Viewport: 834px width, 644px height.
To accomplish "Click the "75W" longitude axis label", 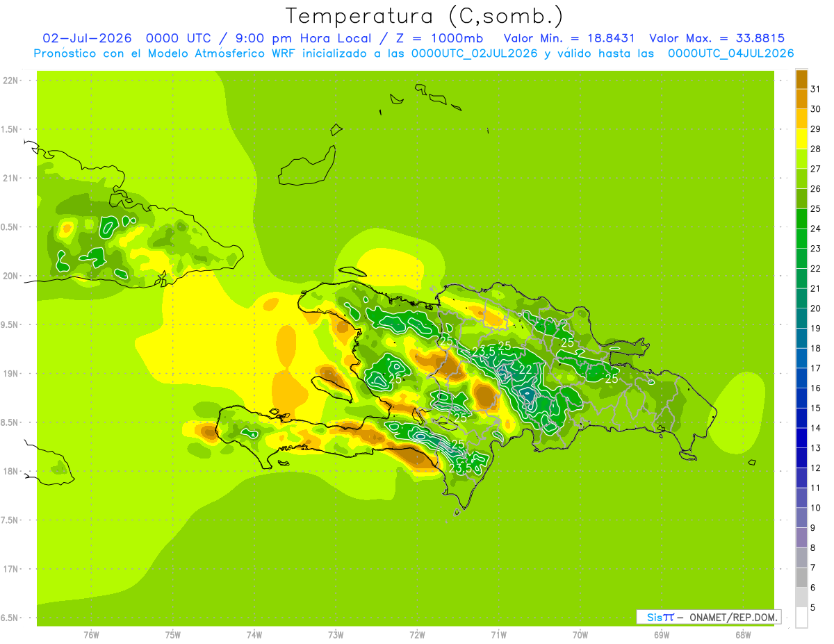I will [x=173, y=635].
